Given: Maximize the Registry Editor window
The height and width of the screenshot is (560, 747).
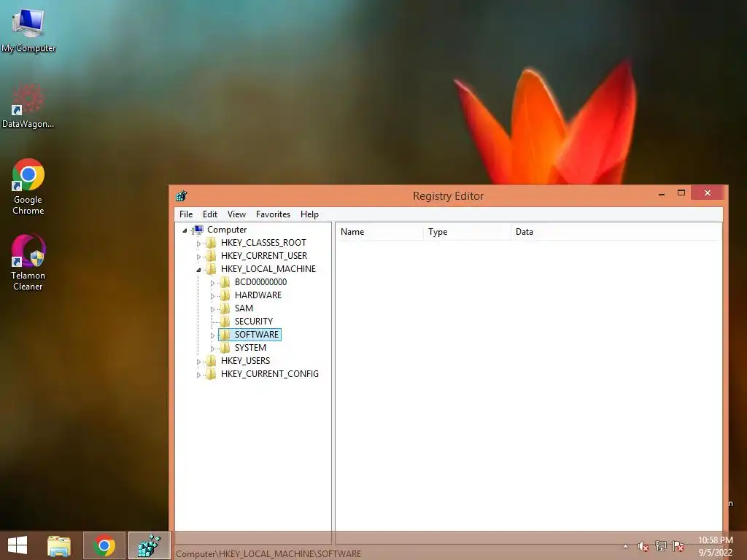Looking at the screenshot, I should [681, 192].
